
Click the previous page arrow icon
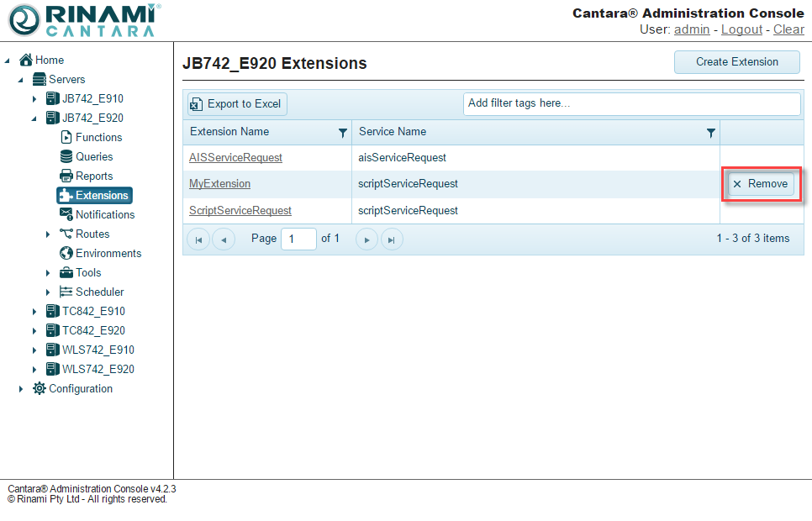(x=224, y=239)
